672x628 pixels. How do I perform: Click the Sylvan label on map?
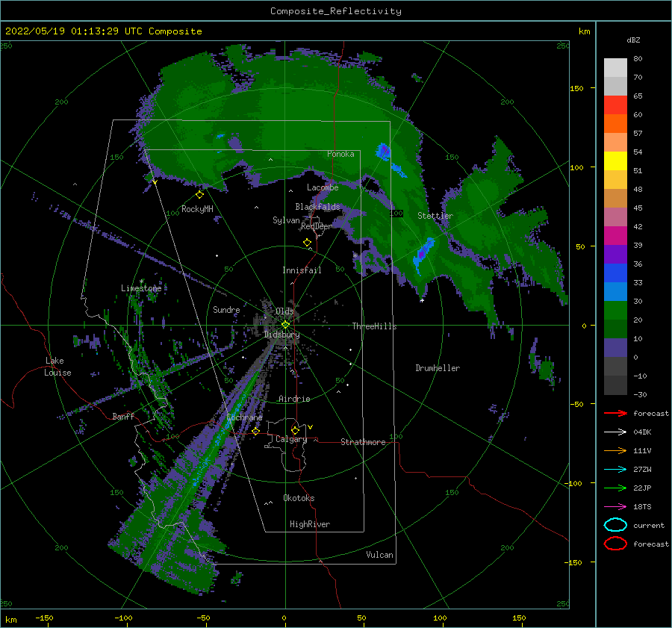click(x=286, y=220)
